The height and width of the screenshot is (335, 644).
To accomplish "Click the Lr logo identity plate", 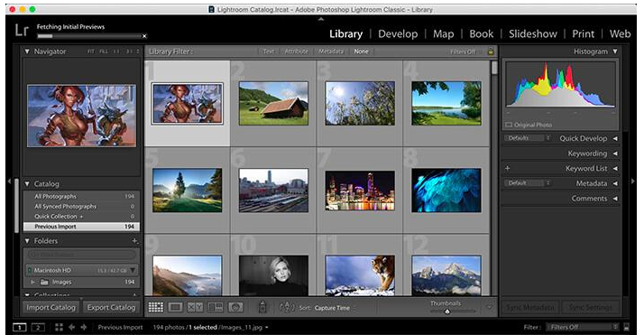I will pos(22,30).
